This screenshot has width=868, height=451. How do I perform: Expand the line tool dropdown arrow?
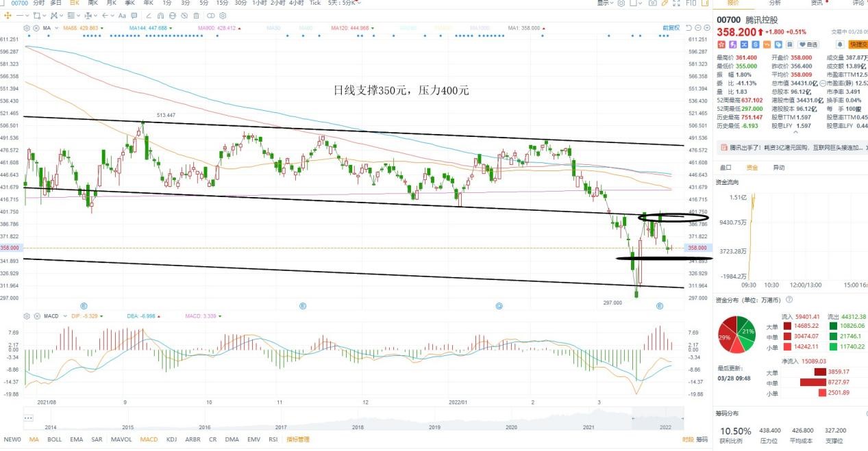coord(27,15)
